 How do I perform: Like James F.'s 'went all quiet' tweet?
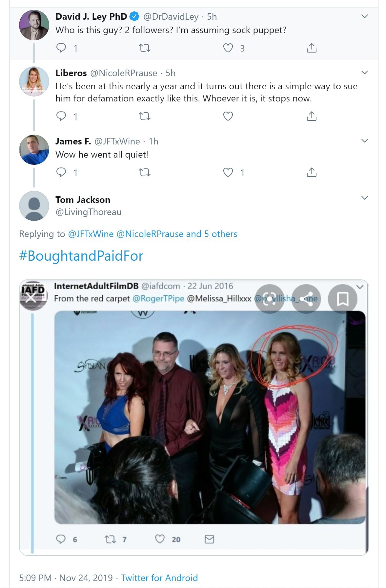[228, 172]
